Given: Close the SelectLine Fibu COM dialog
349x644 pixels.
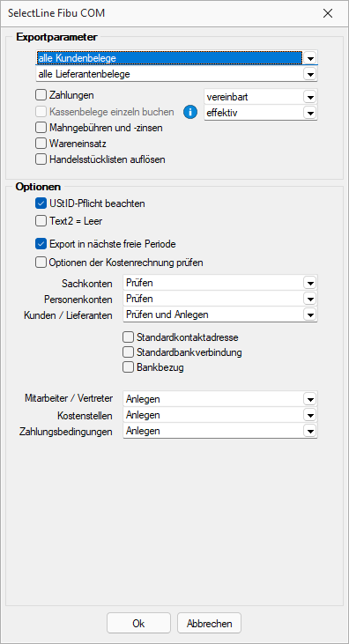Looking at the screenshot, I should pyautogui.click(x=328, y=13).
